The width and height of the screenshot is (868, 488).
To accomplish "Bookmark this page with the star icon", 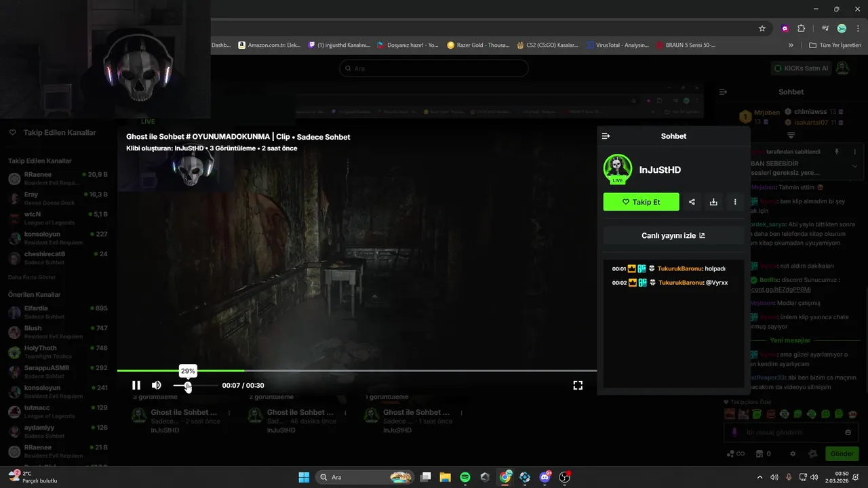I will tap(762, 28).
